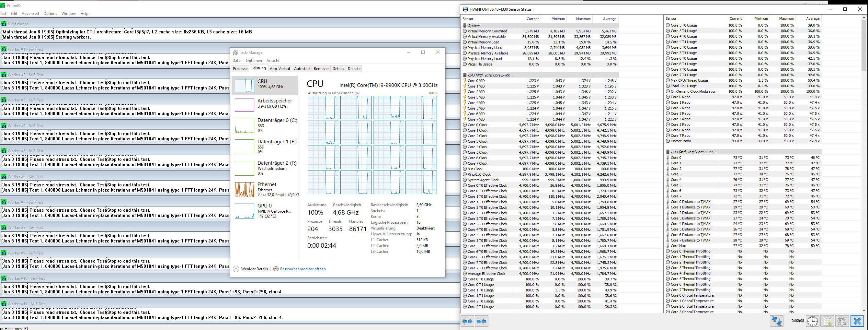The width and height of the screenshot is (868, 330).
Task: Select Datenträger 2 (F:) in Task-Manager
Action: click(x=265, y=168)
